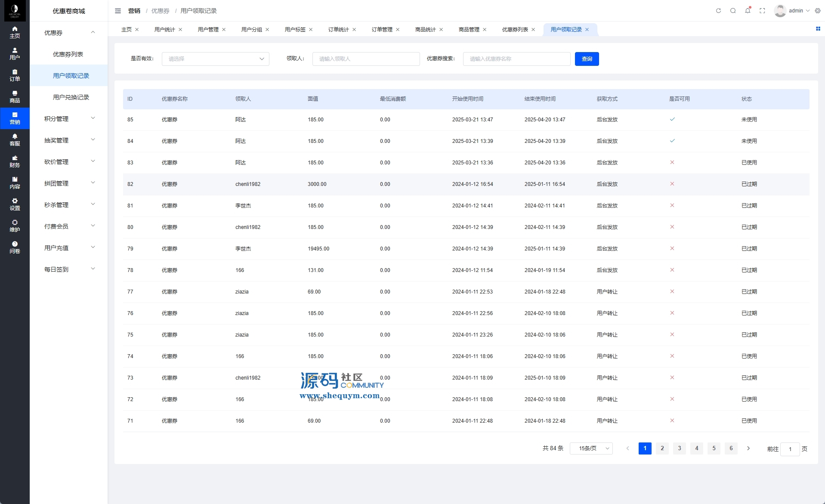
Task: Open the settings gear beside admin
Action: [x=818, y=11]
